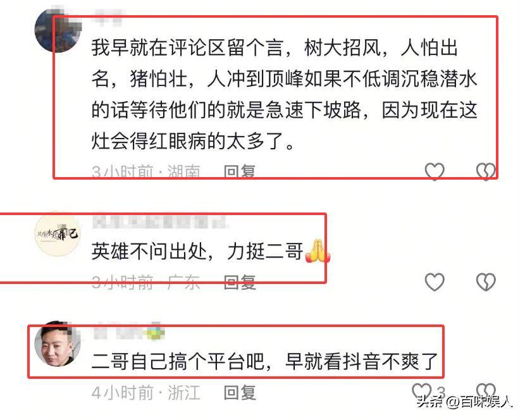Click the 3小时前 · 湖南 timestamp
525x420 pixels.
146,172
